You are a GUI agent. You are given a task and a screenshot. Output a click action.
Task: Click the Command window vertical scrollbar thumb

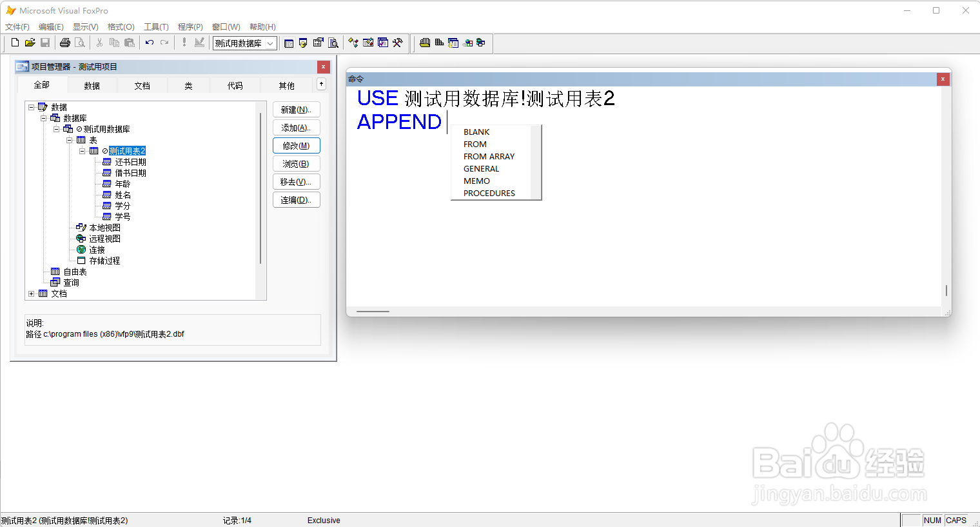coord(946,291)
